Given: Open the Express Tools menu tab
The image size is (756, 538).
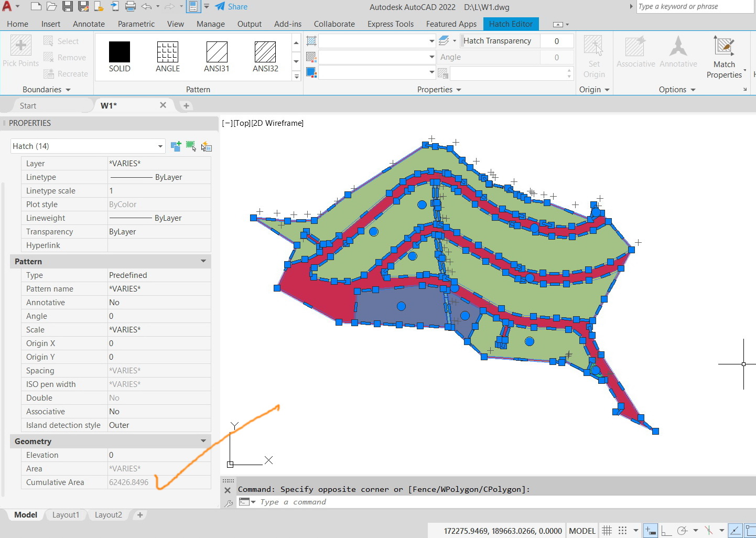Looking at the screenshot, I should [x=390, y=24].
